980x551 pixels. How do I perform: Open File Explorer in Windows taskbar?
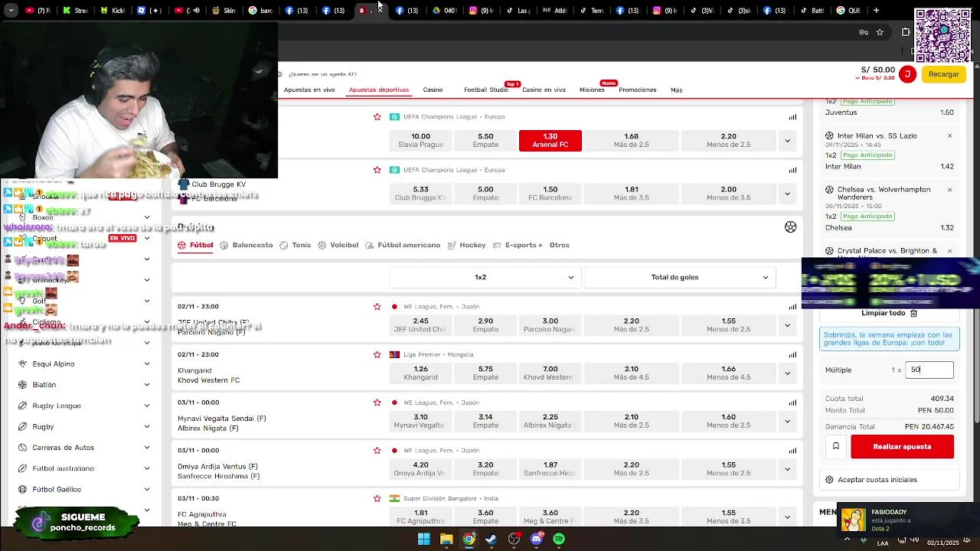coord(446,540)
